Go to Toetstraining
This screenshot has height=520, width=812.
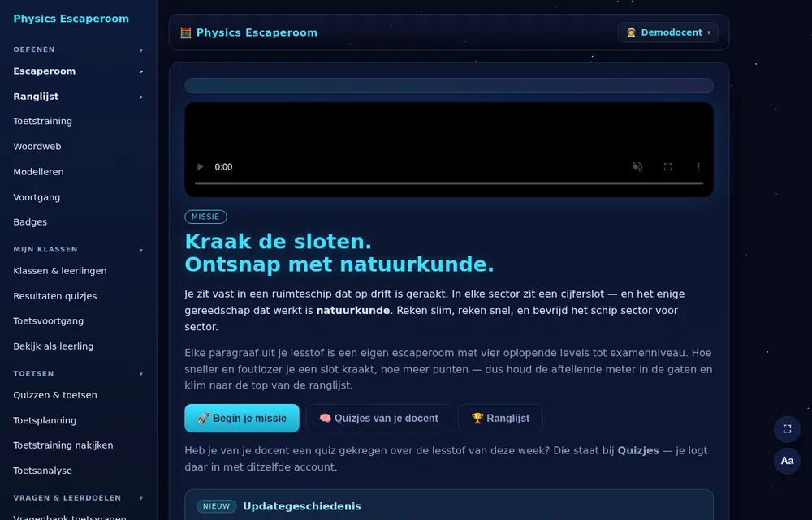tap(42, 121)
